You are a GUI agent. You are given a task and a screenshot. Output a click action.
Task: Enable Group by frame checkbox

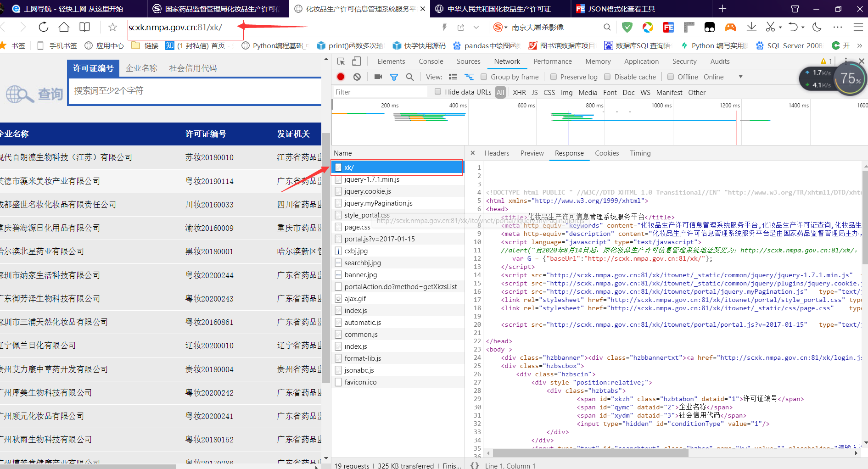[x=484, y=77]
